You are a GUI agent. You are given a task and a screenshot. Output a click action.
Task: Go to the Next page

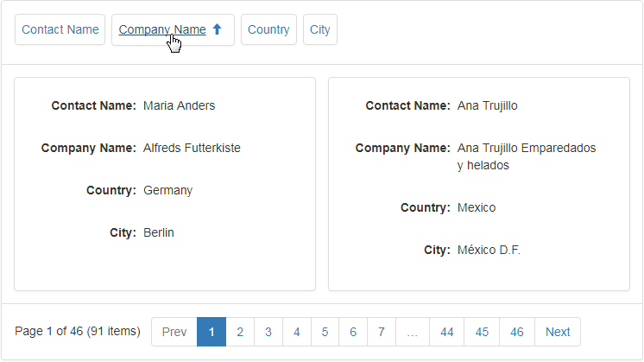coord(558,332)
